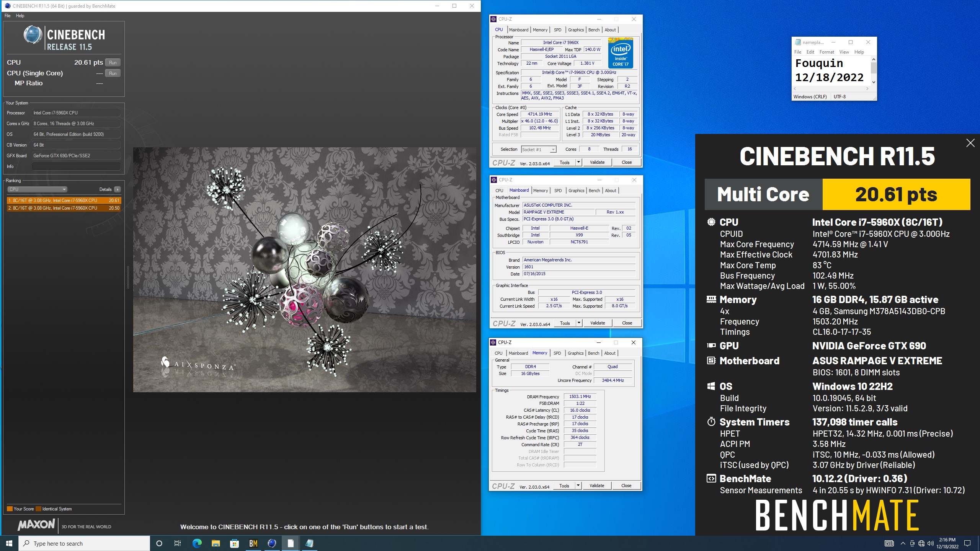The image size is (980, 551).
Task: Open the Windows Start menu
Action: point(9,543)
